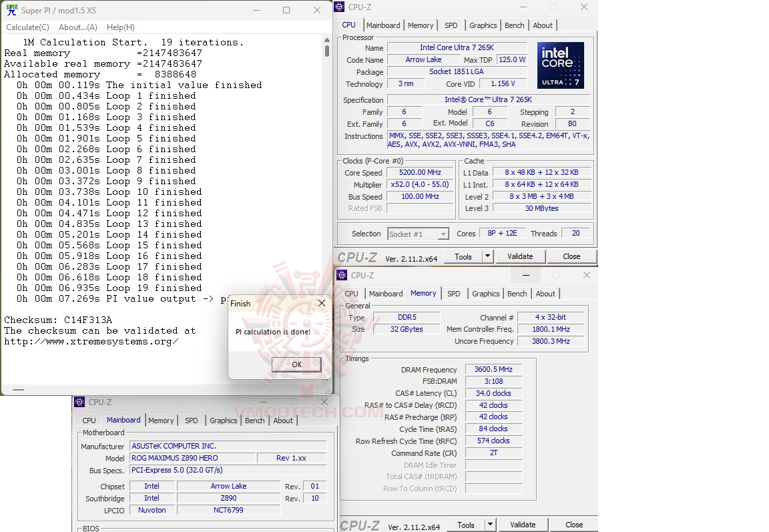Click Tools button in the Memory window
This screenshot has width=769, height=532.
point(466,525)
